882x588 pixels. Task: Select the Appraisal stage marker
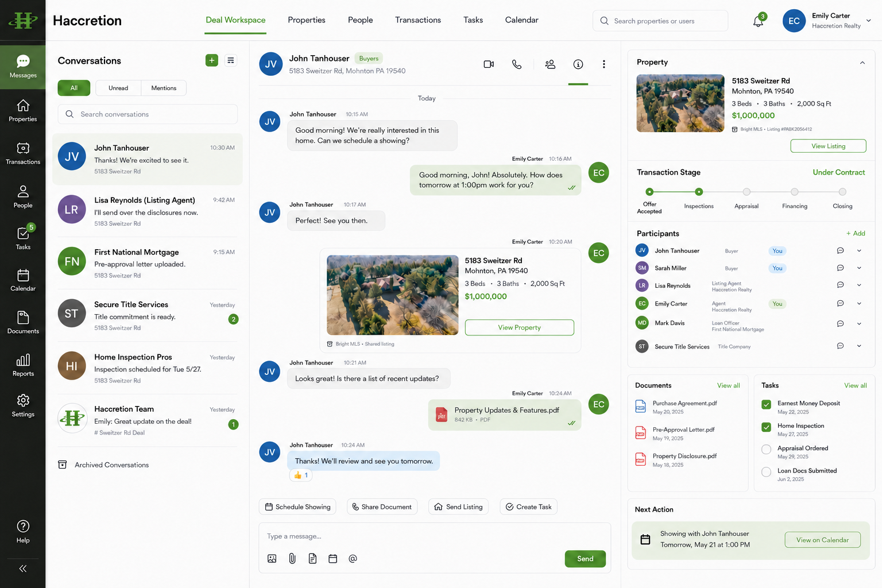[x=746, y=192]
